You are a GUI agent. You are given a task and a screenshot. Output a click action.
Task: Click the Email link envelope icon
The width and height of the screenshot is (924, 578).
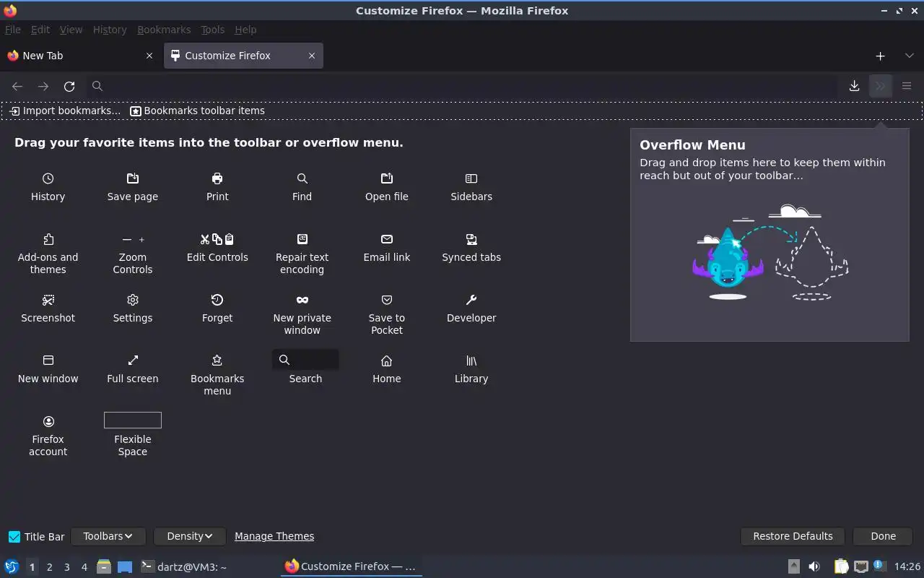point(387,239)
